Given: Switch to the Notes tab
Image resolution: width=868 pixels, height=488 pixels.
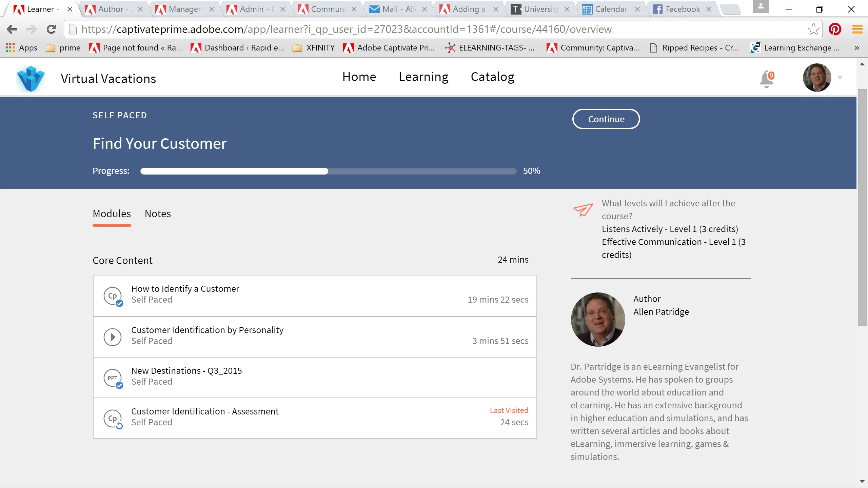Looking at the screenshot, I should coord(158,214).
